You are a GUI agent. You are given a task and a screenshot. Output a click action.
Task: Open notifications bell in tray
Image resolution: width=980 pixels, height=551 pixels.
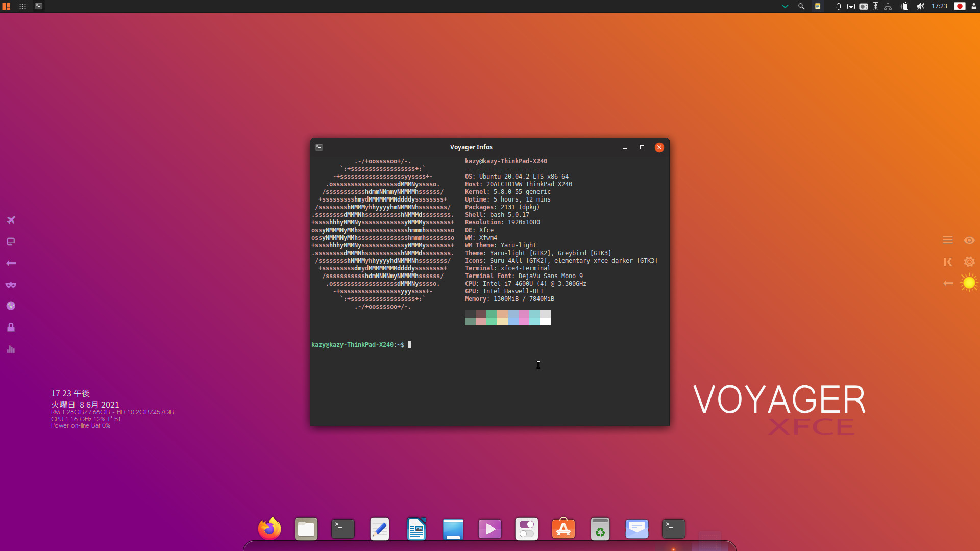tap(838, 6)
